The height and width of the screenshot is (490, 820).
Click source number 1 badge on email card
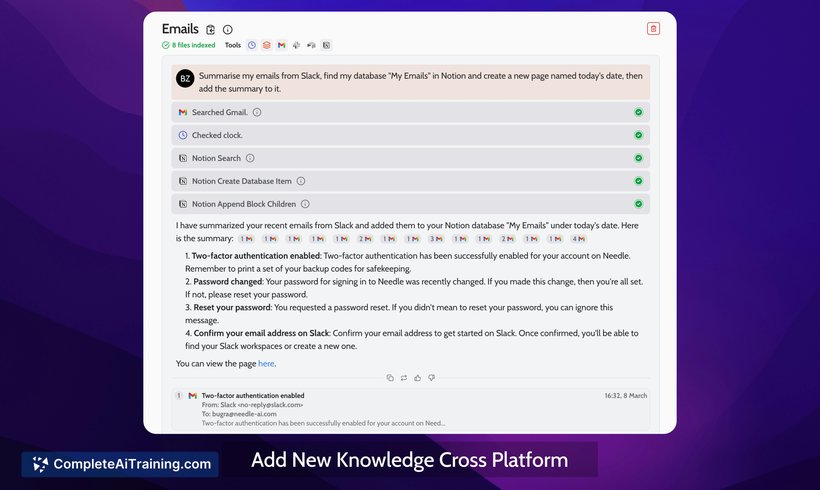click(x=179, y=396)
